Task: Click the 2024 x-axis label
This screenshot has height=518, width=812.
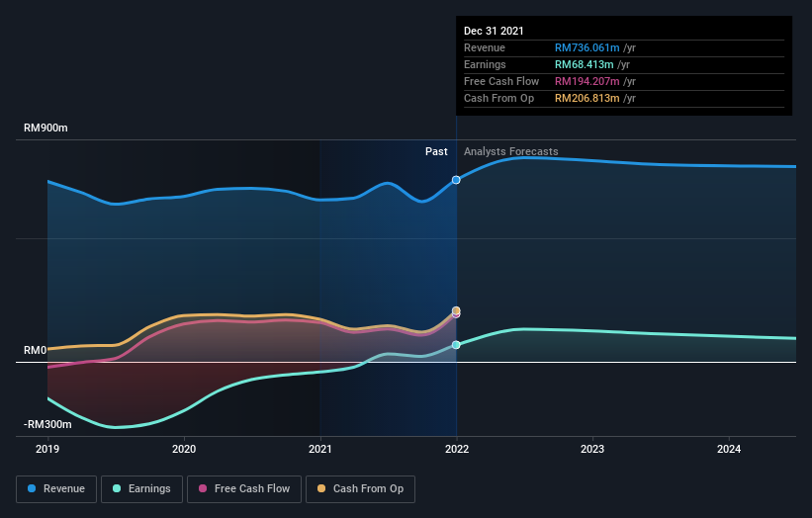Action: pos(729,449)
